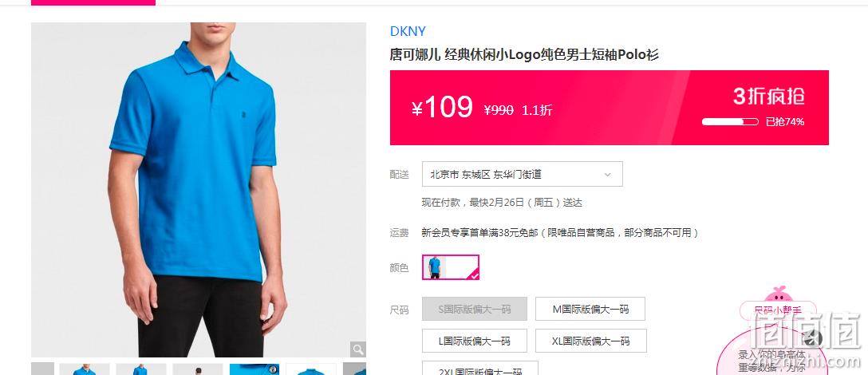
Task: View the flat-lay polo thumbnail
Action: [x=311, y=369]
